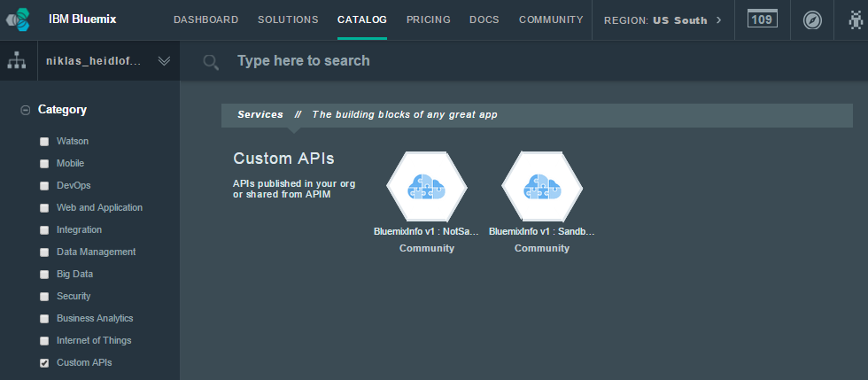868x380 pixels.
Task: Open the BluemixInfo v1 NotSa... service tile
Action: click(x=427, y=203)
